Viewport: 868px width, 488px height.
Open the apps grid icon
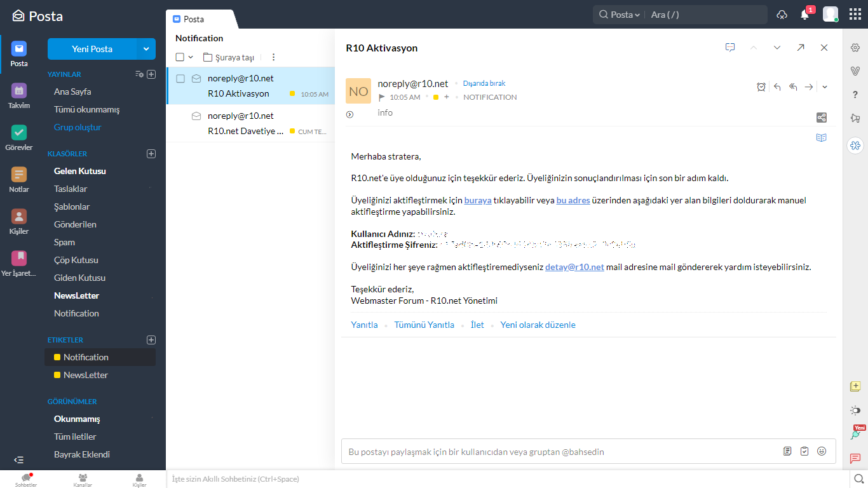(x=855, y=15)
